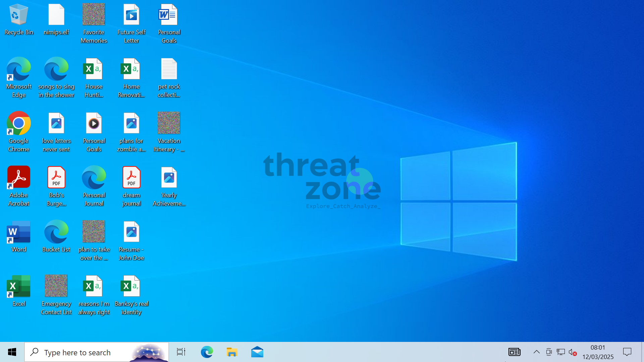Launch the Excel desktop shortcut
644x362 pixels.
pos(19,291)
